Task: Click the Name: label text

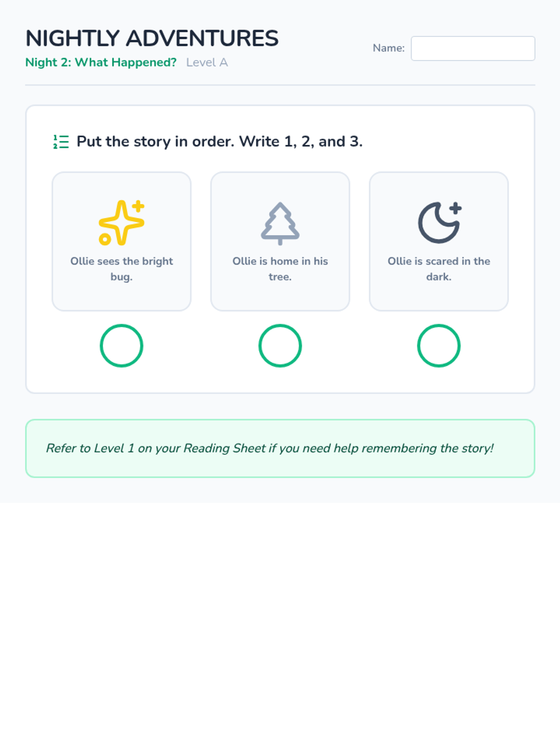Action: click(x=388, y=48)
